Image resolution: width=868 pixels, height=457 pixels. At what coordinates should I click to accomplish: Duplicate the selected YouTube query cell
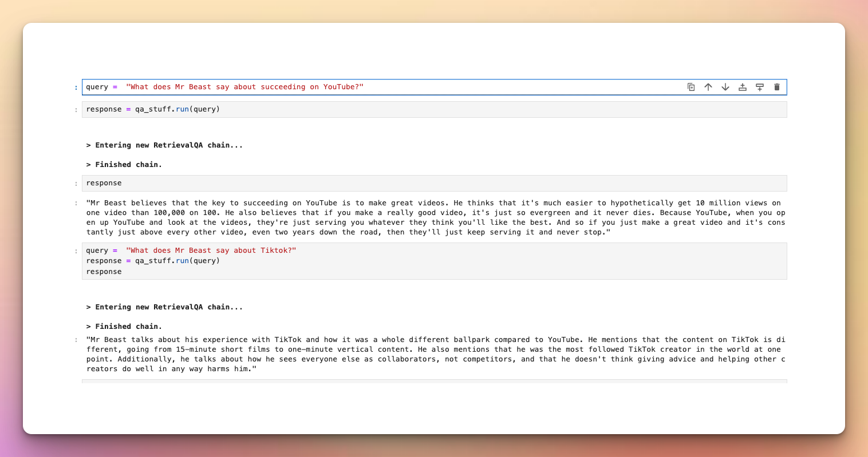(691, 87)
